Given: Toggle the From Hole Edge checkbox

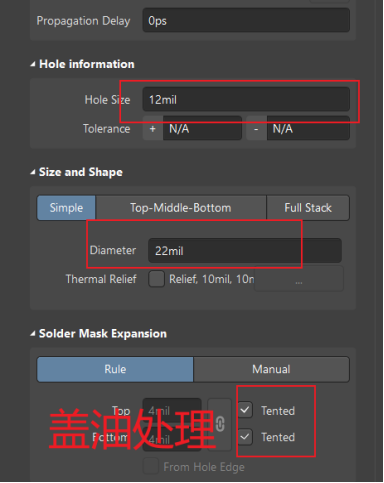Looking at the screenshot, I should [x=151, y=466].
